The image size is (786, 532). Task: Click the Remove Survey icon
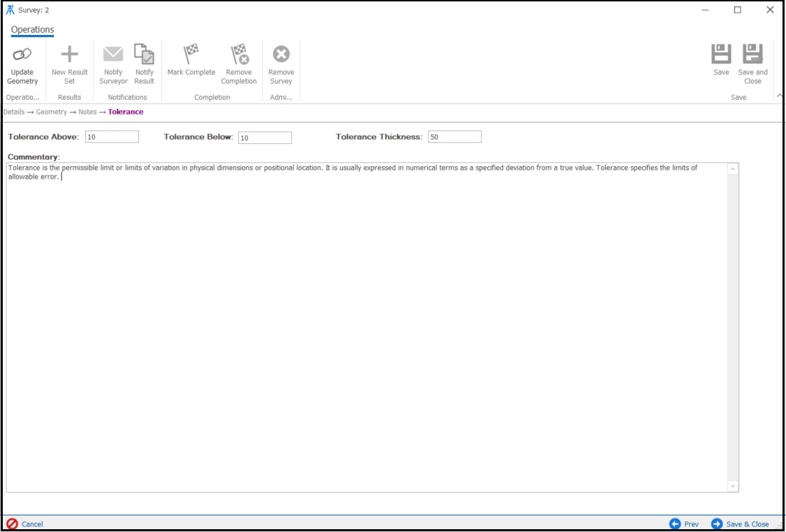pos(281,54)
